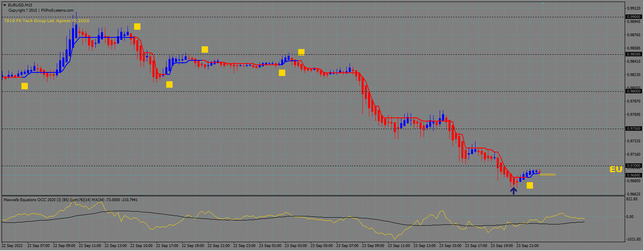
Task: Click yellow square below the 22 Sep 15:00 dip
Action: [x=169, y=84]
